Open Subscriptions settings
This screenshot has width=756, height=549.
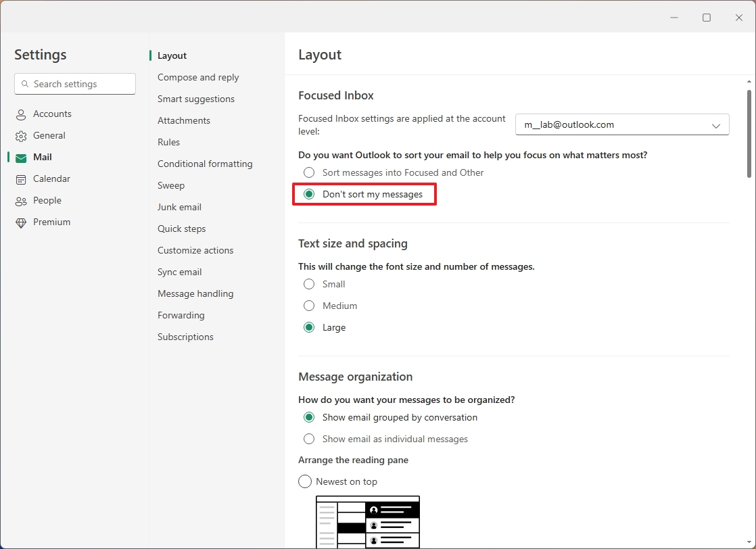pos(186,337)
